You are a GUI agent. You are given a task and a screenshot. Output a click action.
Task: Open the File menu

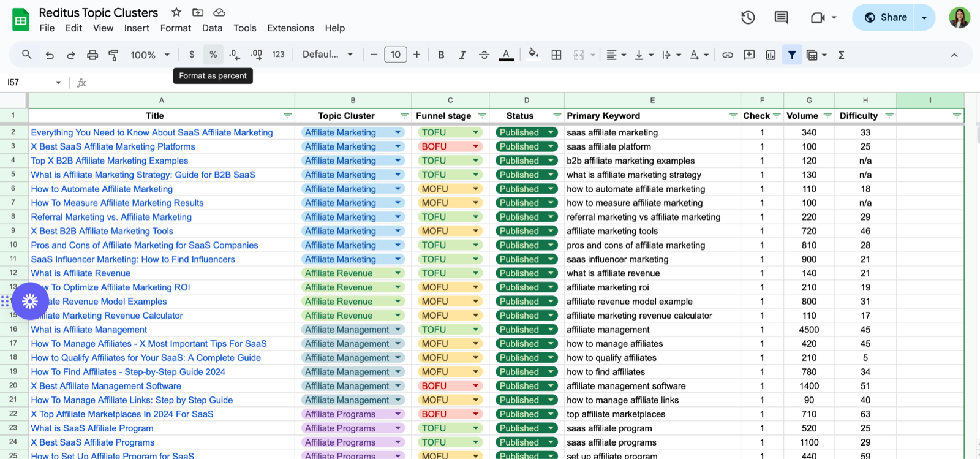47,28
